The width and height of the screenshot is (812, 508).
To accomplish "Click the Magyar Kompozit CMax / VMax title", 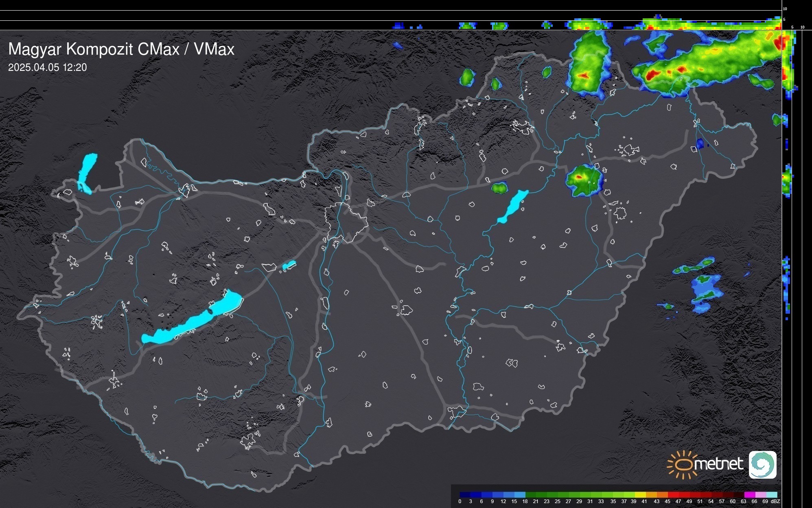I will point(121,49).
